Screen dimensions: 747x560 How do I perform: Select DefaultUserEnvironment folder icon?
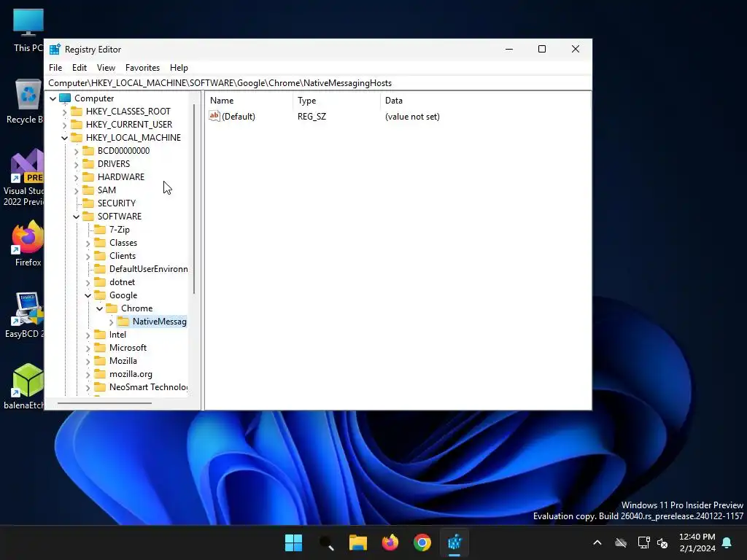tap(99, 269)
